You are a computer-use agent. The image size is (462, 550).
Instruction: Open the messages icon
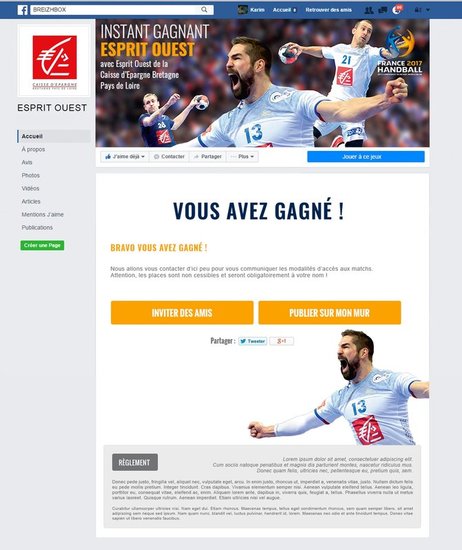point(383,10)
